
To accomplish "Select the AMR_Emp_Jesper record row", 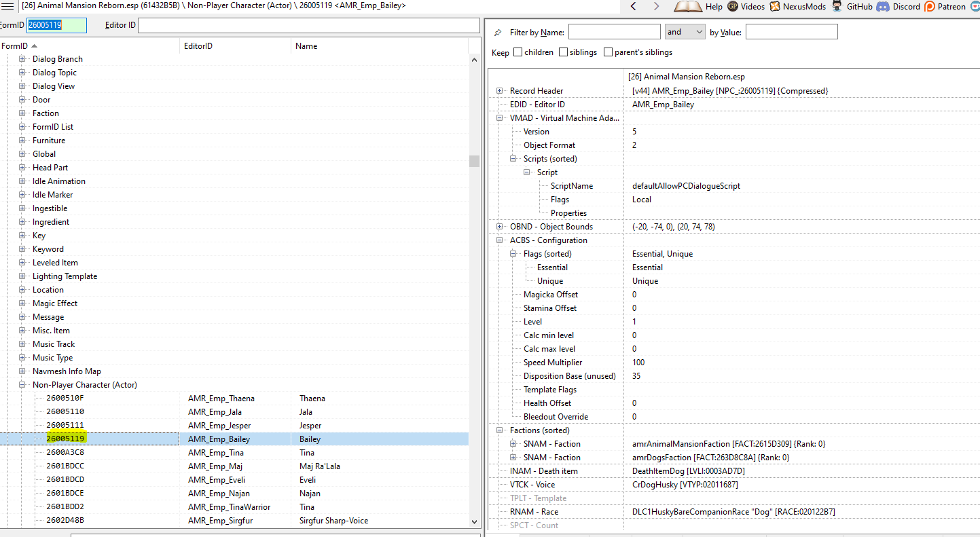I will point(234,426).
